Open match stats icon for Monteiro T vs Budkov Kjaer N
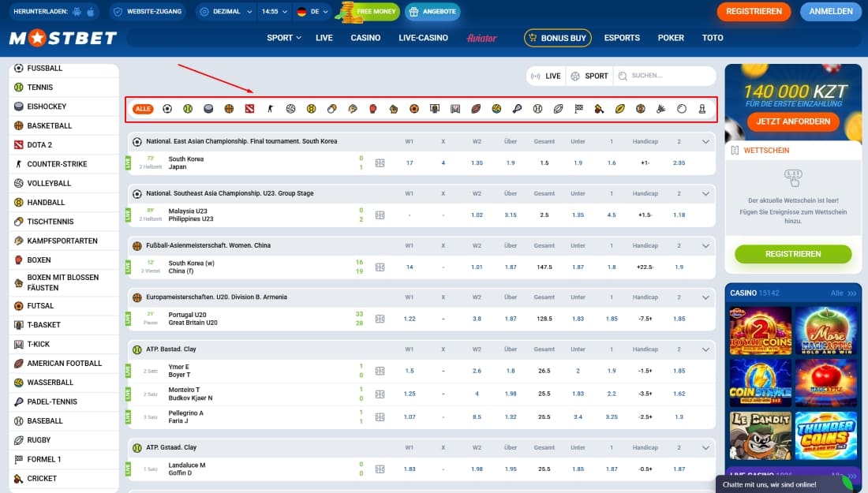The width and height of the screenshot is (868, 493). tap(380, 394)
